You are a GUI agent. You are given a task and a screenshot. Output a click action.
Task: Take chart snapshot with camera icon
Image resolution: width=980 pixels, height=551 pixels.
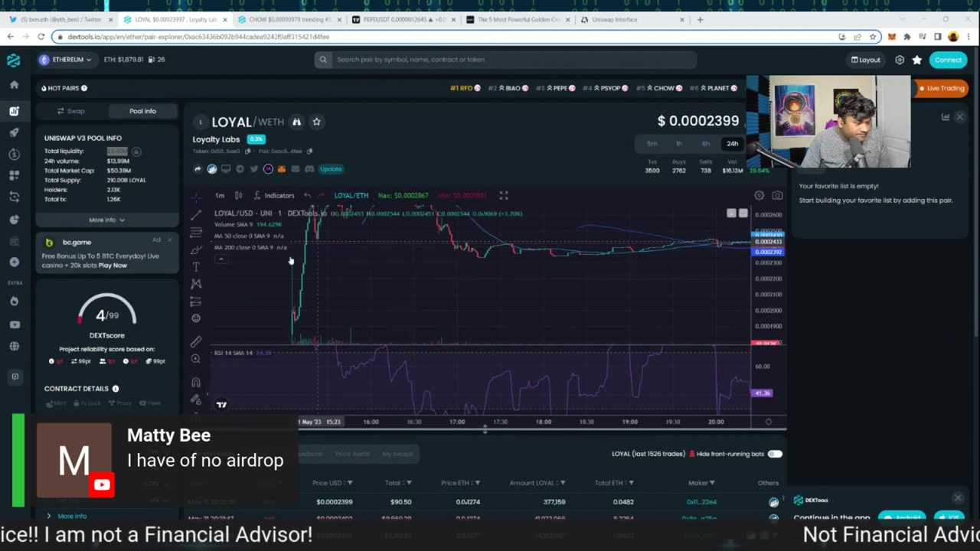(x=777, y=195)
